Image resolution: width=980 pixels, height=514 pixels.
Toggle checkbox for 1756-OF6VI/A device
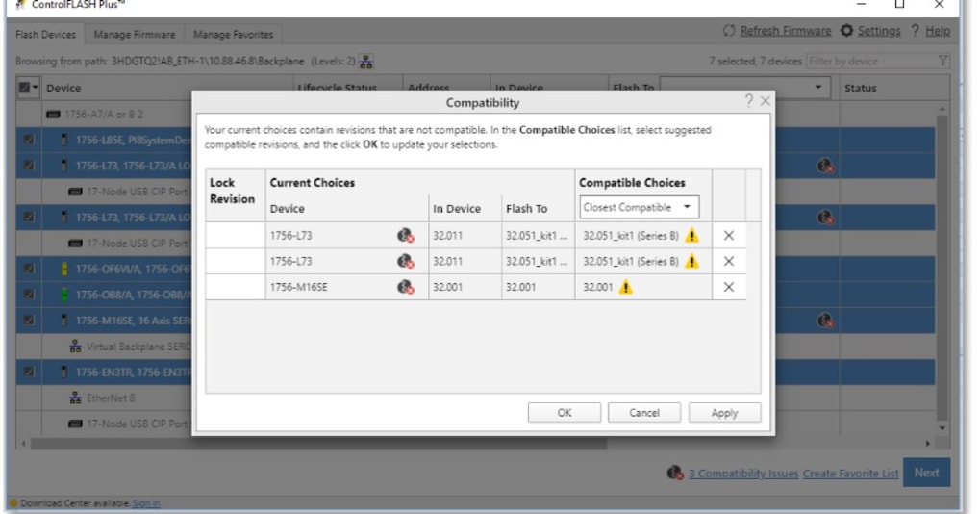[29, 269]
